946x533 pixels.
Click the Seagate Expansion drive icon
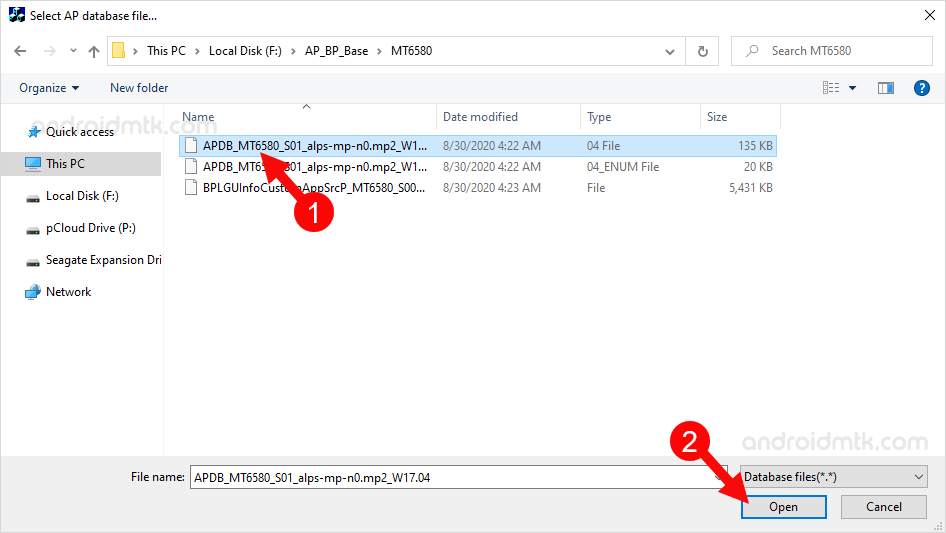[33, 262]
